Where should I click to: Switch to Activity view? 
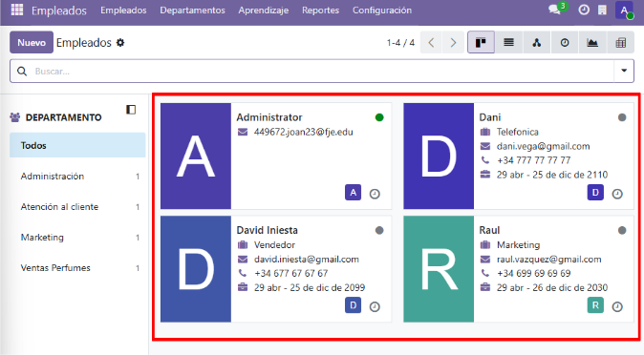[x=565, y=42]
